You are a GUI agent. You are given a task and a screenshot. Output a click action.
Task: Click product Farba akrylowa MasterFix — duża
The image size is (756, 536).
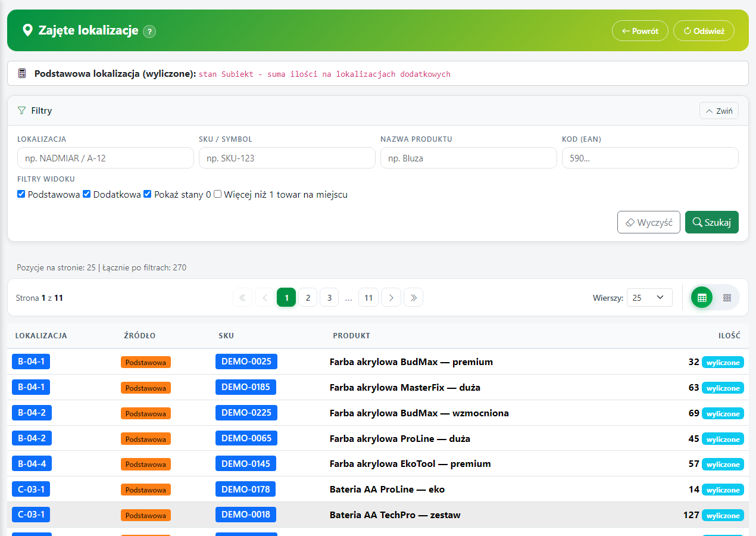coord(405,387)
